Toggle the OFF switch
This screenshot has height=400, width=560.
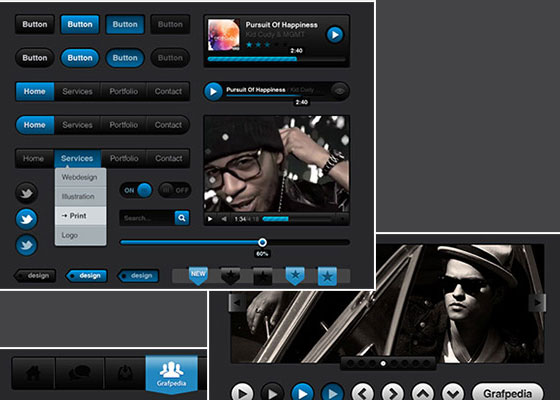pyautogui.click(x=175, y=190)
